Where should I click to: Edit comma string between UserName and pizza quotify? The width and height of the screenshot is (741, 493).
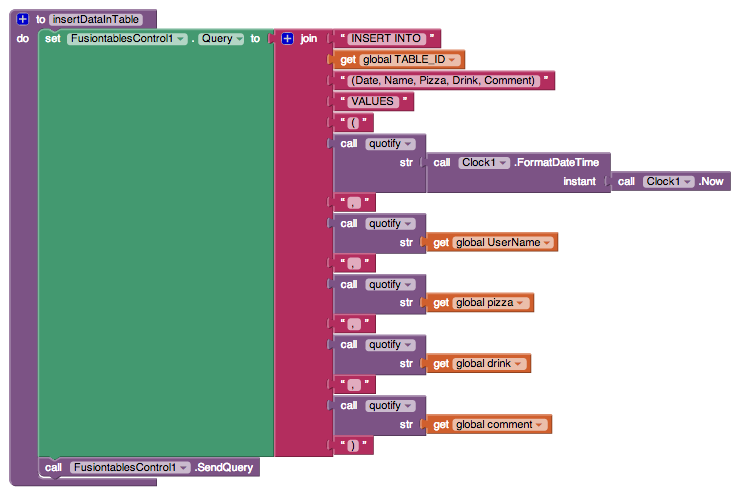(x=354, y=263)
